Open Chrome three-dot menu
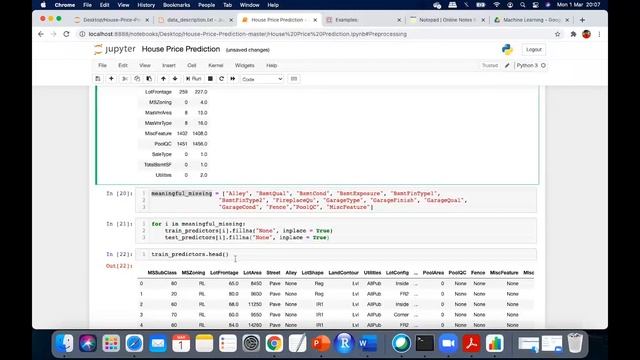Viewport: 640px width, 360px height. pyautogui.click(x=599, y=34)
